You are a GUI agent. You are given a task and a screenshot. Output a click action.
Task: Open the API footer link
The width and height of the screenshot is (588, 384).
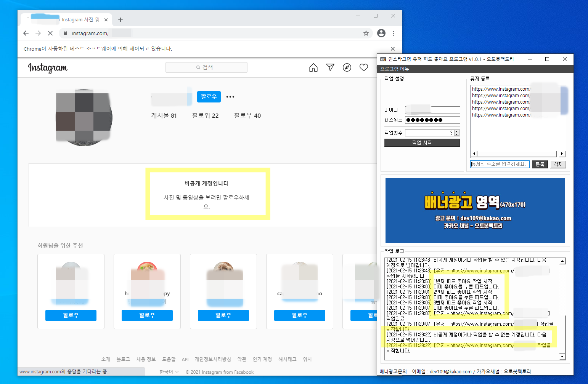coord(185,359)
